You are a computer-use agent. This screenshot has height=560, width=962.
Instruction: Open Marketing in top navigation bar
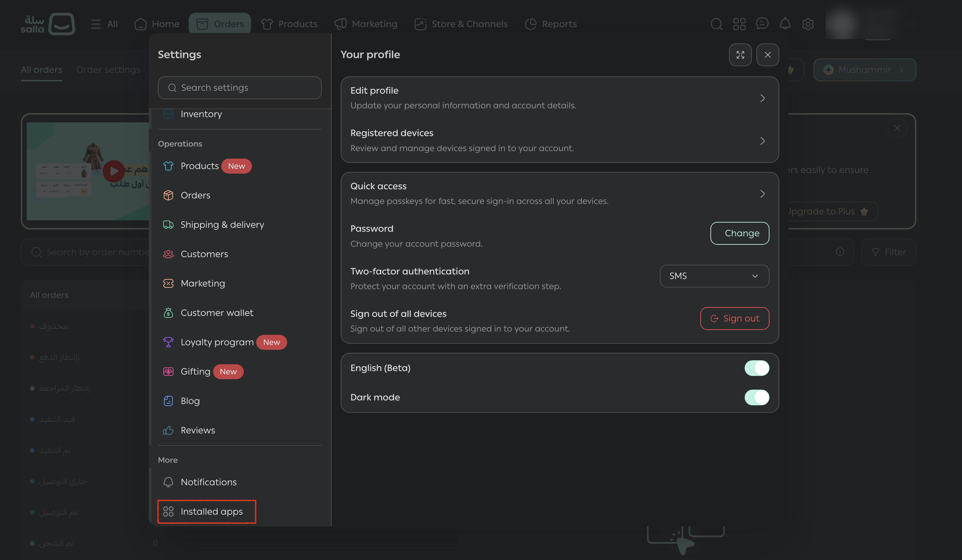click(366, 24)
